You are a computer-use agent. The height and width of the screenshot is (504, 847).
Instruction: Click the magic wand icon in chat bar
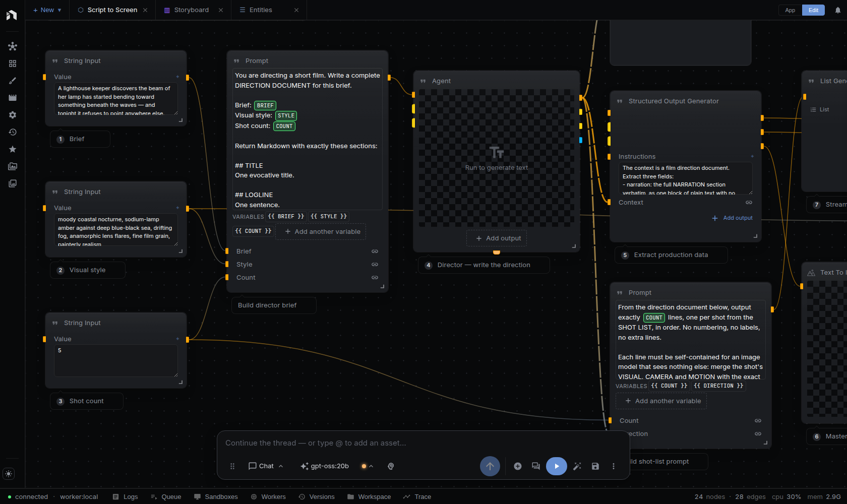coord(577,466)
